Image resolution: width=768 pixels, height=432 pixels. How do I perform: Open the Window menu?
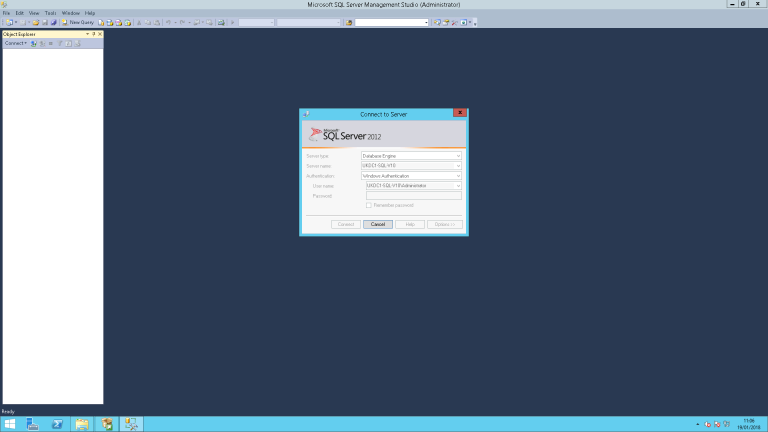click(71, 13)
